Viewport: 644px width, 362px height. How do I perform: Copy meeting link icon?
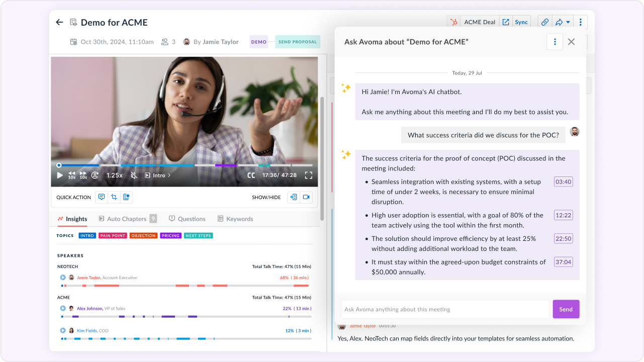coord(544,22)
